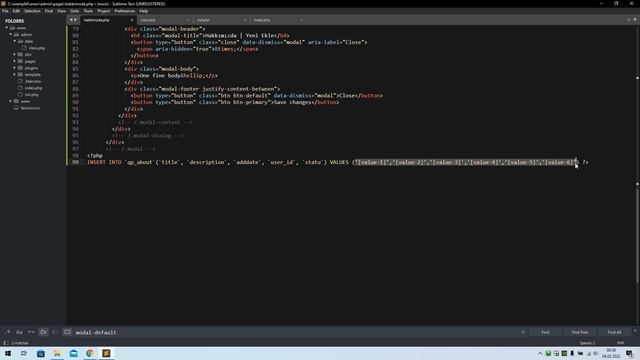Screen dimensions: 640x360
Task: Close the index.php tab
Action: [x=301, y=20]
